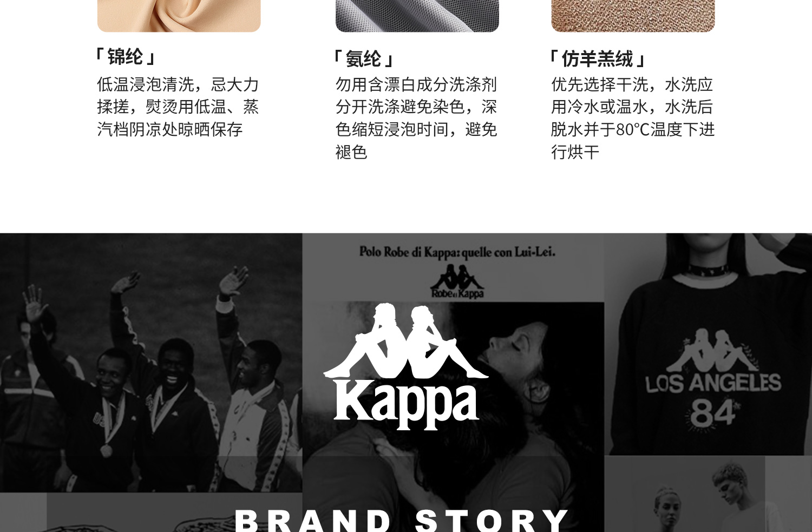Click the 仿羊羔绒 heading
Screen dimensions: 812x532
coord(597,59)
